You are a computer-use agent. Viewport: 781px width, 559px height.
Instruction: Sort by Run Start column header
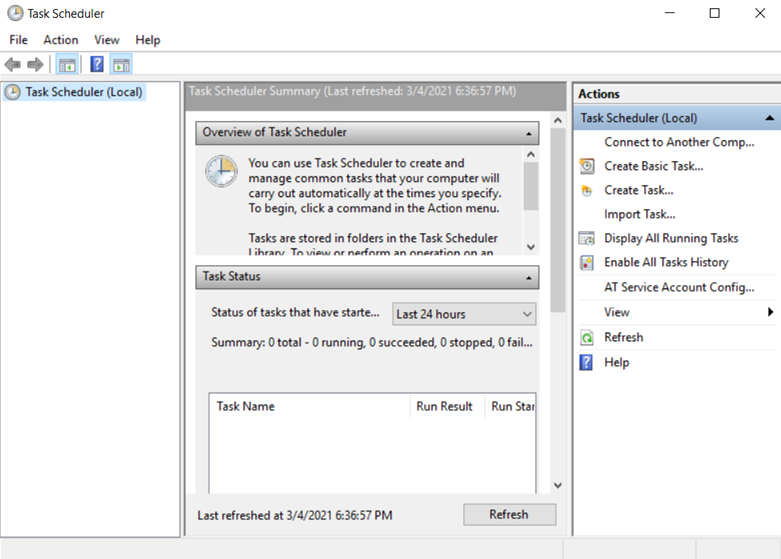(511, 406)
